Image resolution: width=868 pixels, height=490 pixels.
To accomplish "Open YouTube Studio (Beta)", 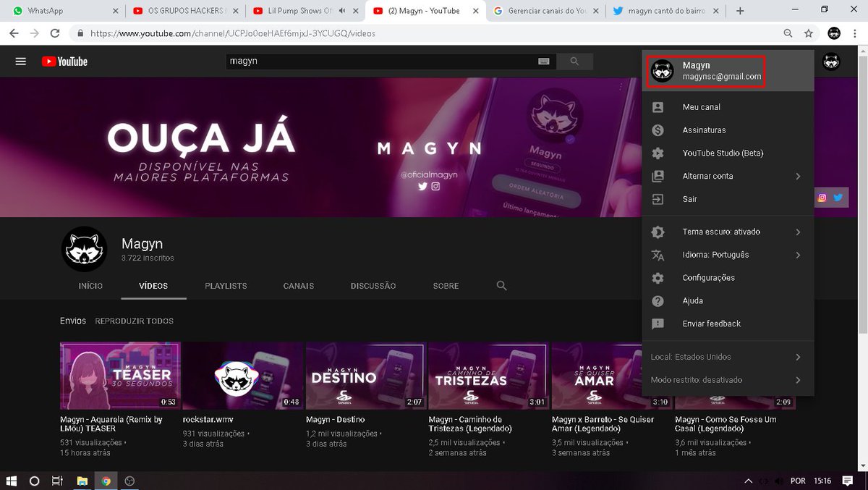I will pos(728,153).
